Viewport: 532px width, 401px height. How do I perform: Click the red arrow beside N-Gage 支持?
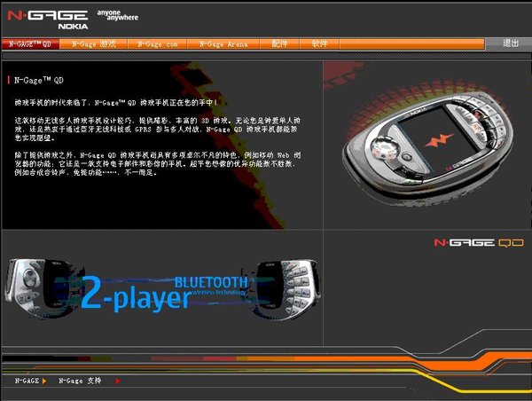click(118, 381)
